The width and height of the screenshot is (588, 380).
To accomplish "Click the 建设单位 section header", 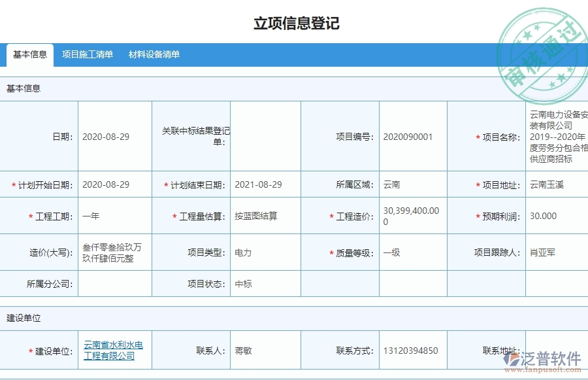I will point(25,318).
